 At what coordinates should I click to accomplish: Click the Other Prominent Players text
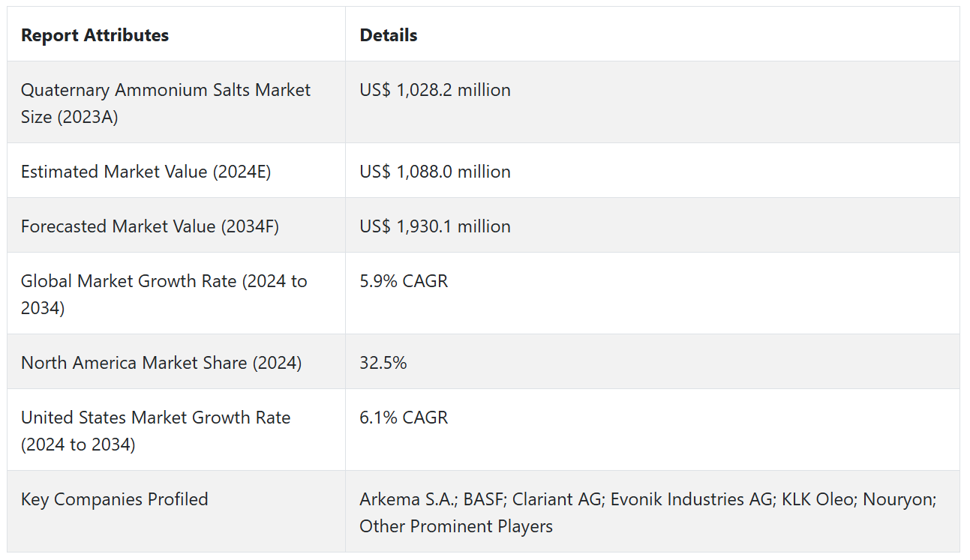coord(456,526)
